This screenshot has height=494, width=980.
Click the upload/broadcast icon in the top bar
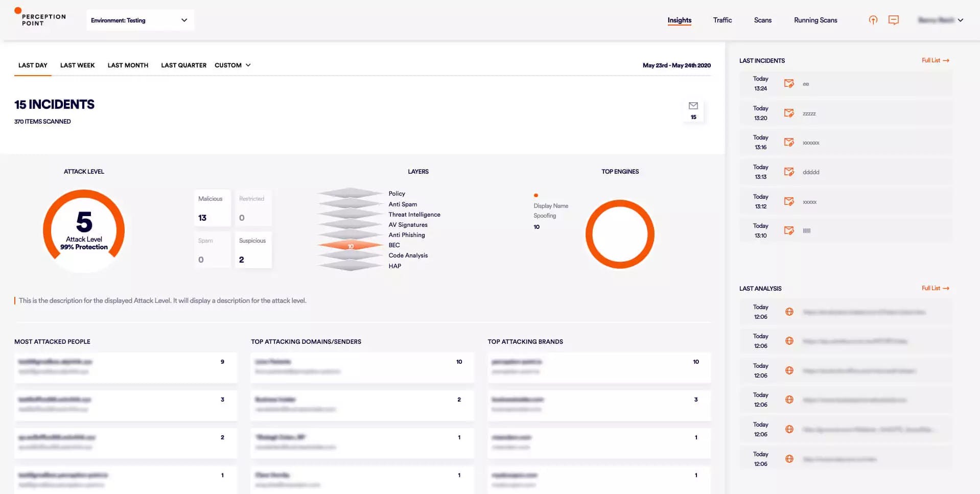[x=873, y=20]
